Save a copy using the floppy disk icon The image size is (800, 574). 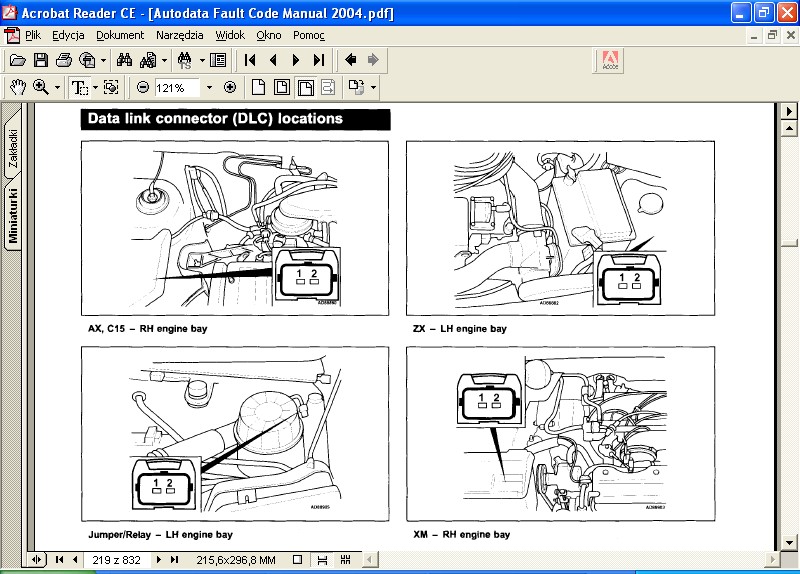tap(41, 60)
